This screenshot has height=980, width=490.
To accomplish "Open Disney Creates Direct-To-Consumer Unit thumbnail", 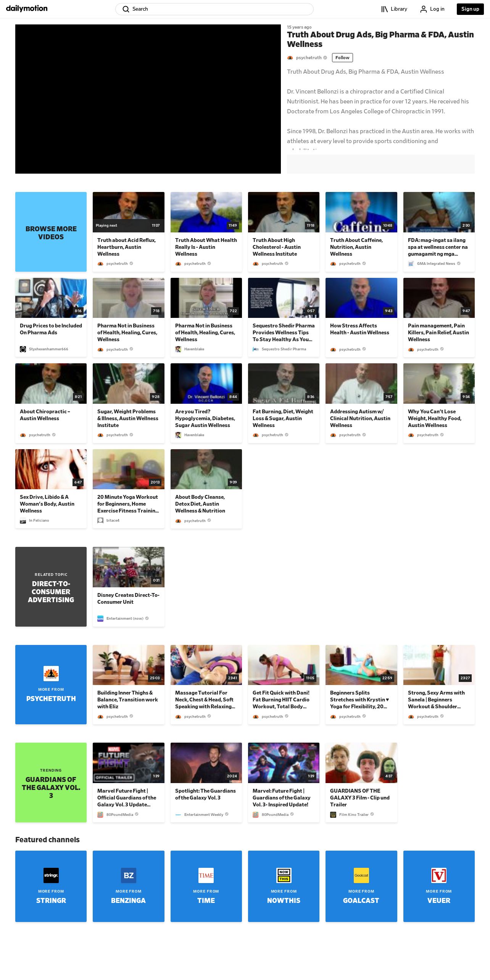I will point(129,567).
